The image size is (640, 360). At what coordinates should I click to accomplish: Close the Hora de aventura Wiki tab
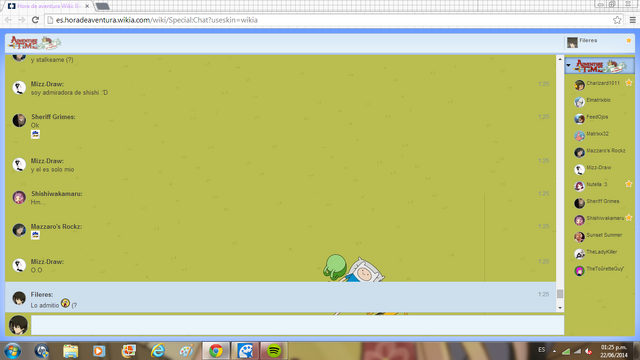pos(87,6)
